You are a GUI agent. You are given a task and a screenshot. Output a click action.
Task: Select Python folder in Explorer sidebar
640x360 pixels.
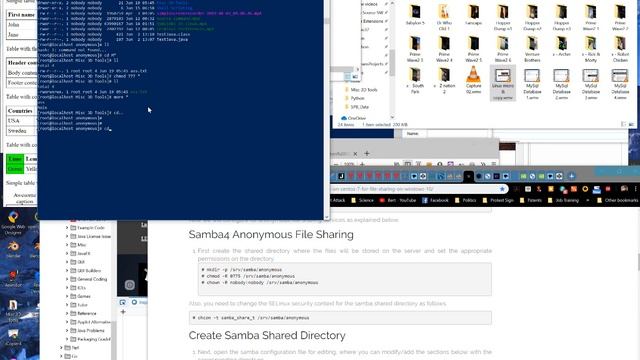[354, 98]
